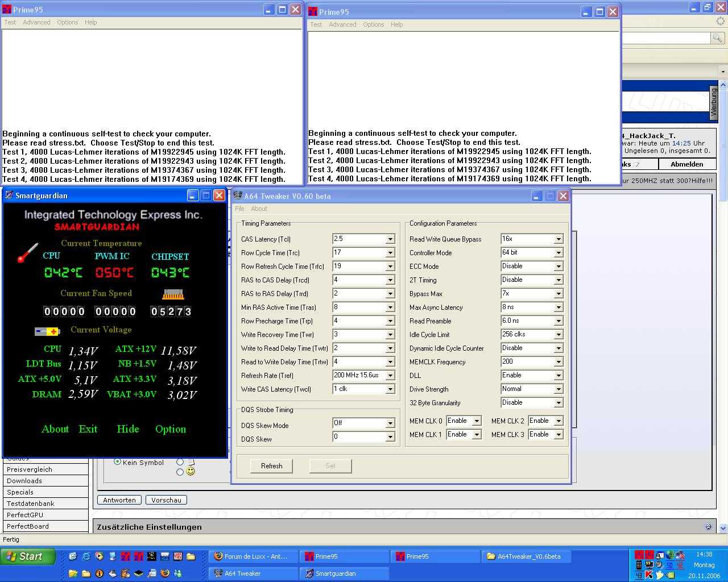Launch Internet Explorer from quick launch bar
The image size is (728, 582).
pyautogui.click(x=86, y=556)
